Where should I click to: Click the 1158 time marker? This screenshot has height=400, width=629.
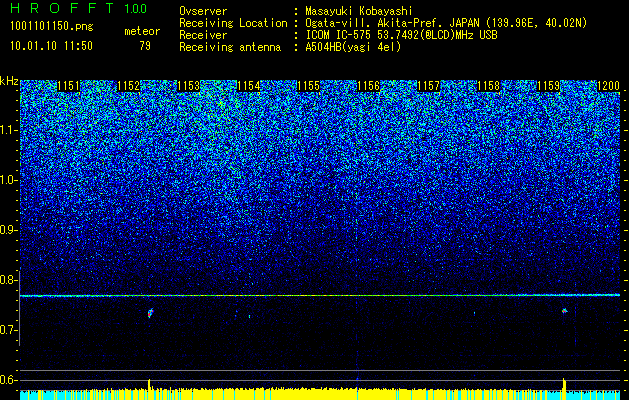point(489,86)
